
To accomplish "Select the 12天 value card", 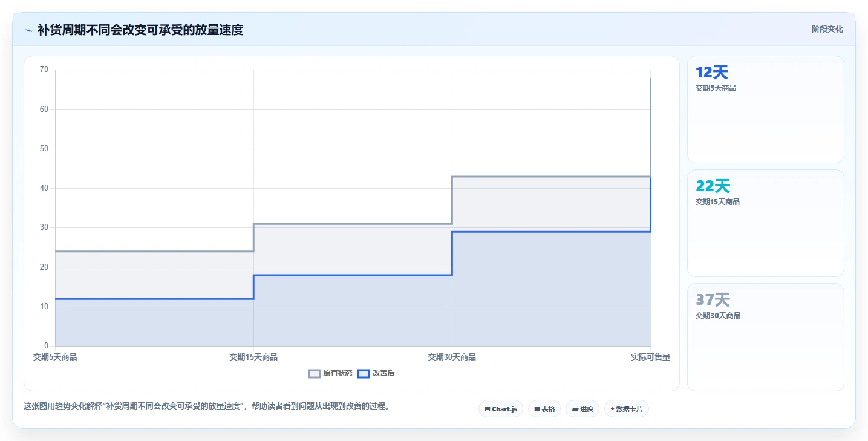I will pos(766,109).
